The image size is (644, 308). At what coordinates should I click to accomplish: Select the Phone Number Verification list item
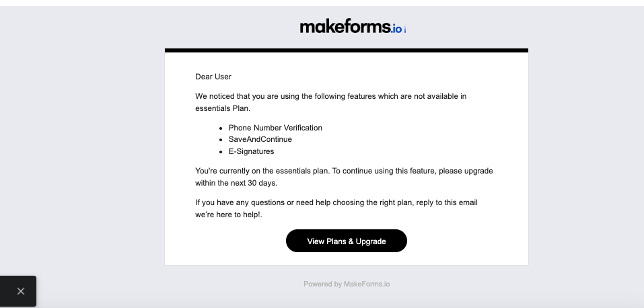(275, 128)
